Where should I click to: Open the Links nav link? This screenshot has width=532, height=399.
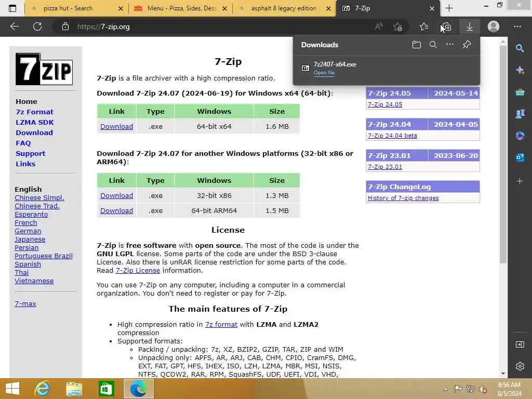25,164
